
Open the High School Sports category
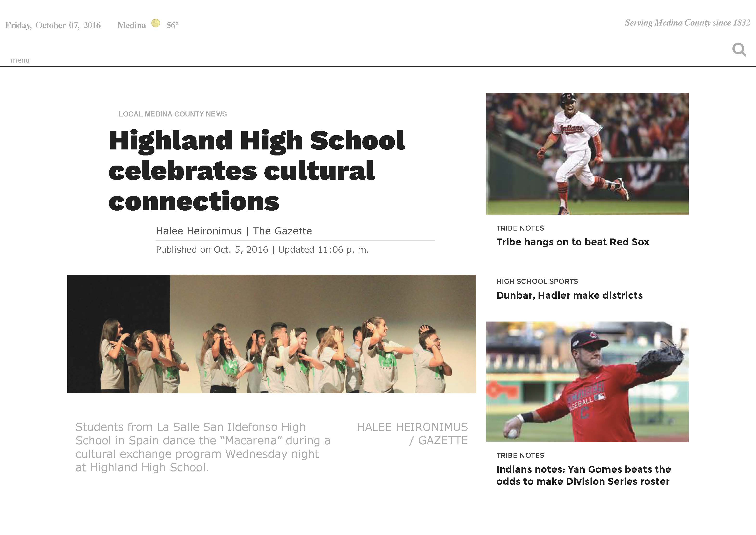pos(537,281)
